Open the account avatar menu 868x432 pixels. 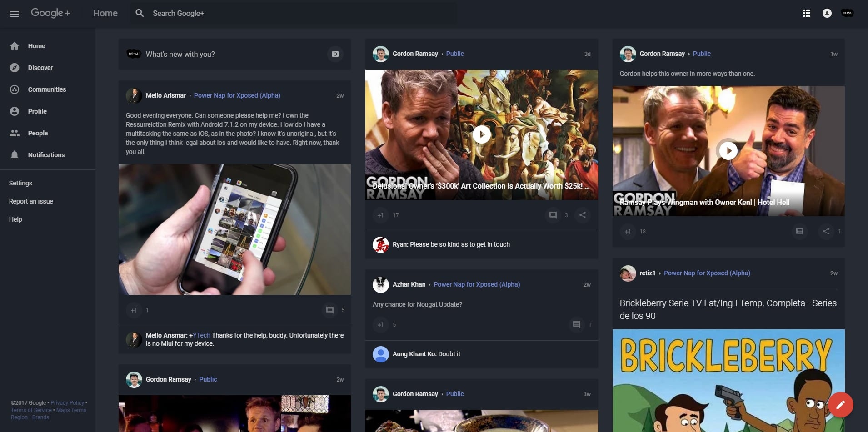pos(848,13)
